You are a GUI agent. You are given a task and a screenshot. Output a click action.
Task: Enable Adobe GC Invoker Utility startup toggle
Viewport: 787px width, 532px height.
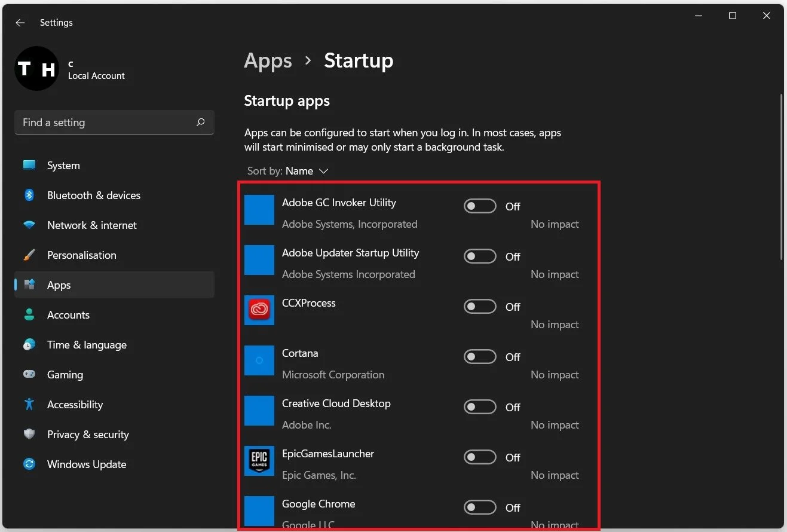point(480,206)
